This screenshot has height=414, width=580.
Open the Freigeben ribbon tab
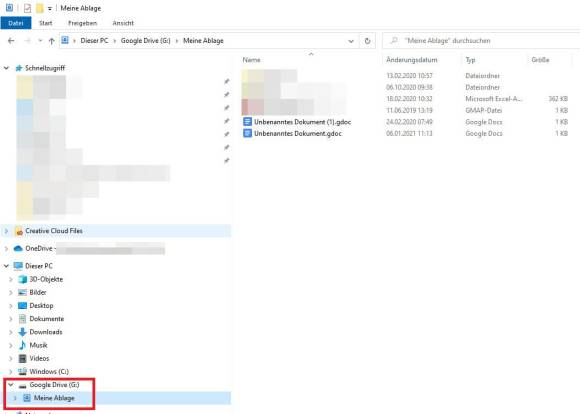[x=82, y=23]
